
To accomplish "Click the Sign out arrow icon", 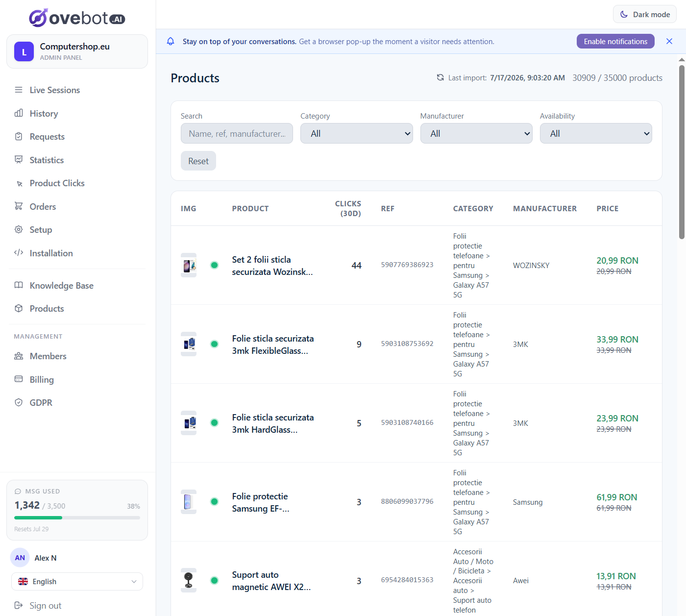I will [19, 605].
